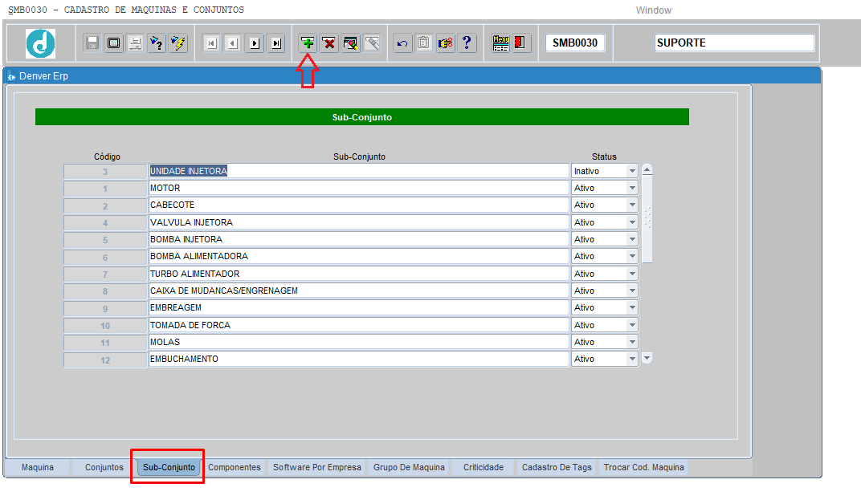
Task: Click the red Exit door icon
Action: click(520, 43)
